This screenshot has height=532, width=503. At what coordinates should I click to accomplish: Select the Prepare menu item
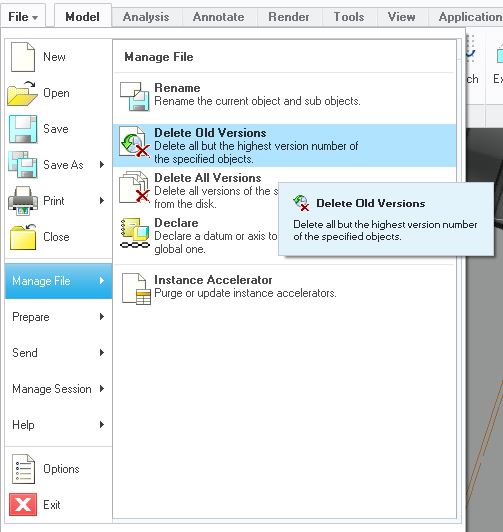(x=58, y=317)
